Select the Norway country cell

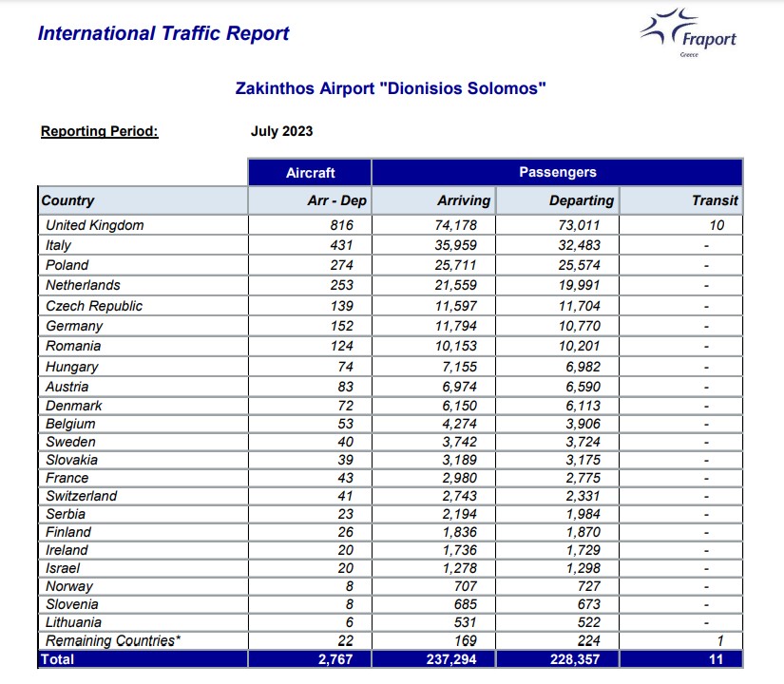coord(143,585)
